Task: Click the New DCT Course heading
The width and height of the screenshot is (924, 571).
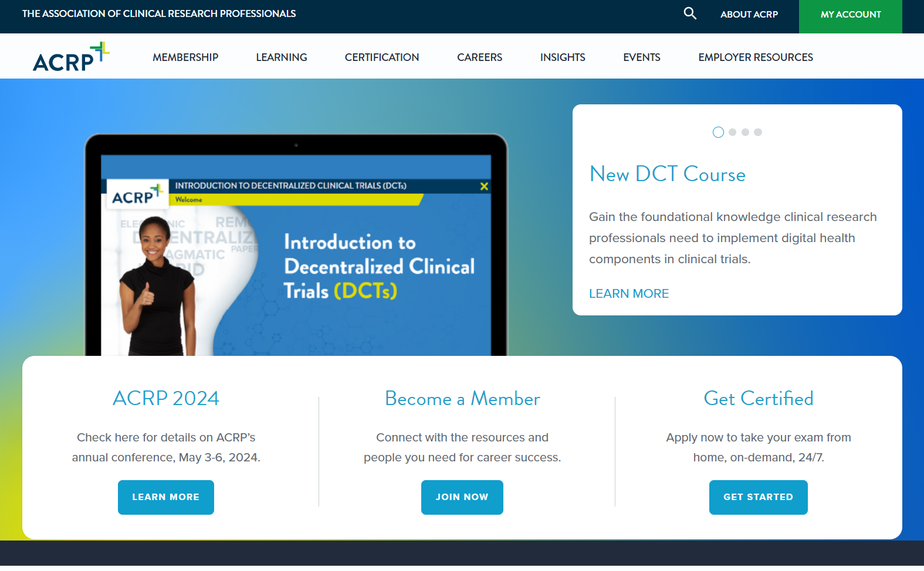Action: pos(668,174)
